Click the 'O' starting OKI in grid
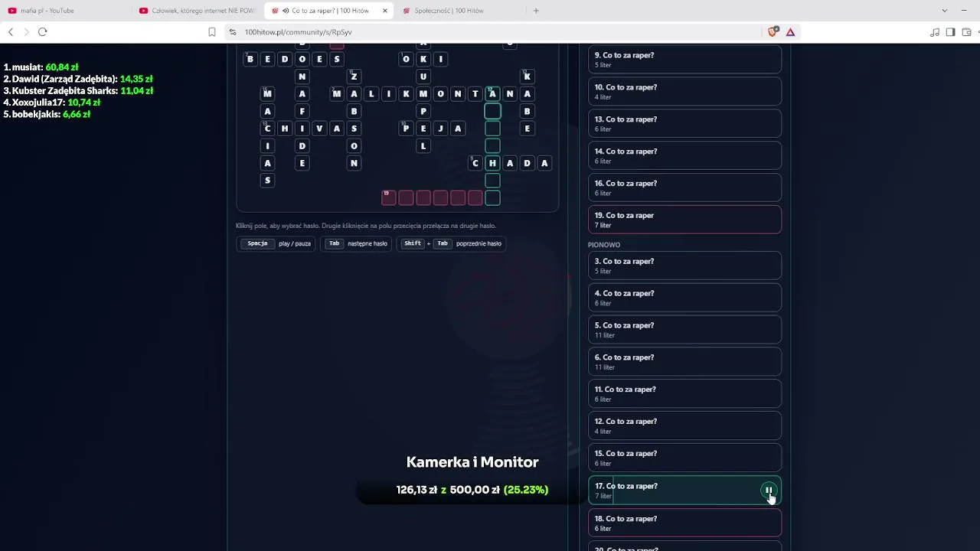 (x=406, y=59)
